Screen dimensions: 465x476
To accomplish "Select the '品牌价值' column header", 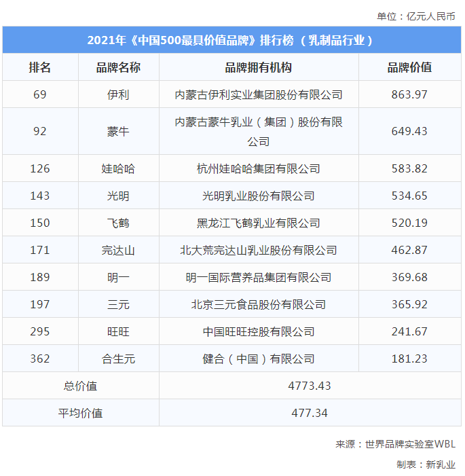I will [409, 67].
